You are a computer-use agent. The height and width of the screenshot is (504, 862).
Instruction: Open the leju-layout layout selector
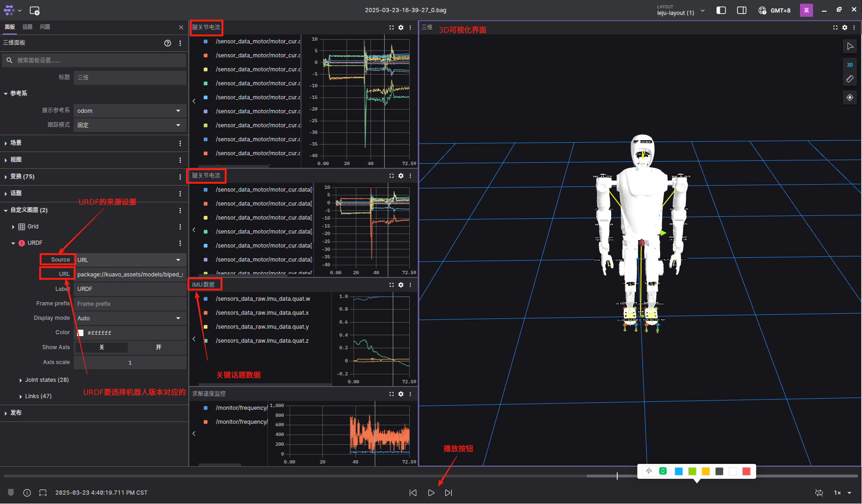[681, 10]
